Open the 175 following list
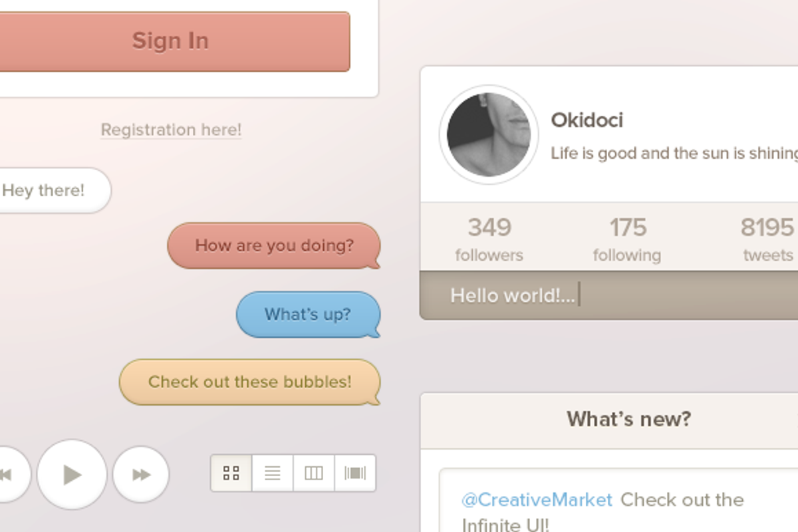Viewport: 798px width, 532px height. pyautogui.click(x=627, y=239)
